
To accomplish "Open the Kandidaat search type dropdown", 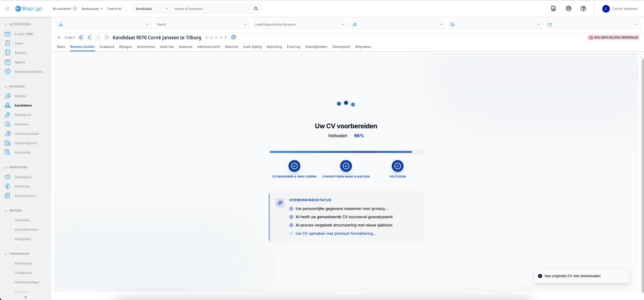I will click(152, 9).
